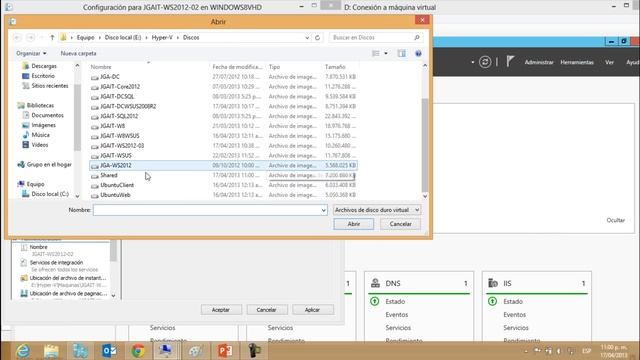This screenshot has width=640, height=360.
Task: Click the Abrir button
Action: [353, 224]
